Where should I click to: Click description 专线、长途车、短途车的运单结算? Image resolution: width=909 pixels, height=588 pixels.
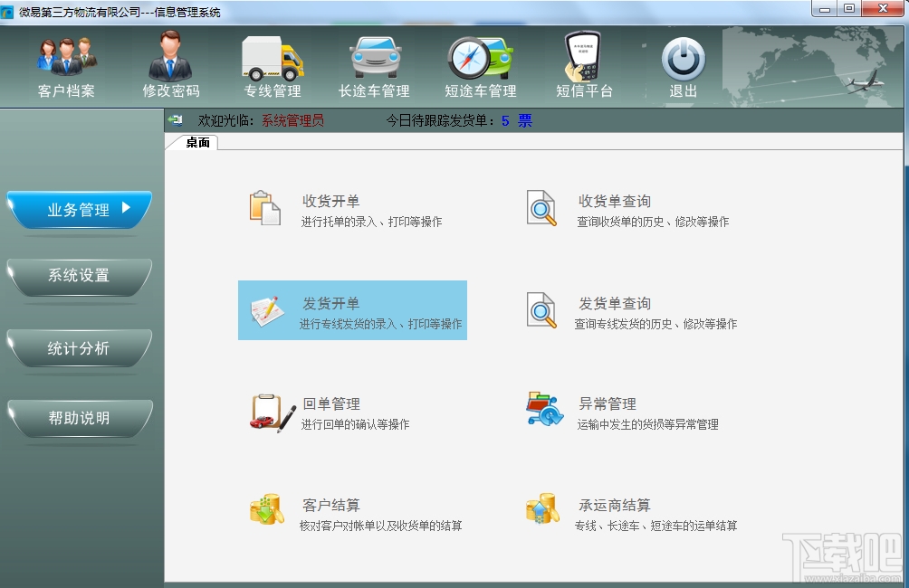[x=655, y=526]
